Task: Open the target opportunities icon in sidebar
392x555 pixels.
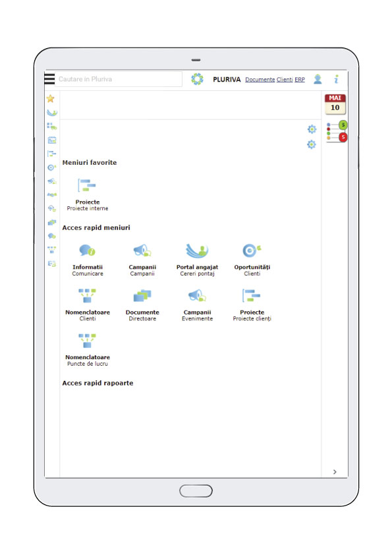Action: point(51,167)
